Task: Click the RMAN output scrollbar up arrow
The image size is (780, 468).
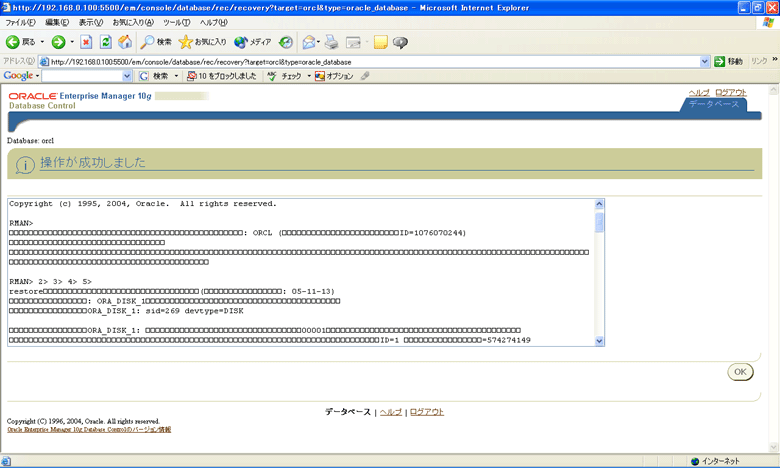Action: coord(599,204)
